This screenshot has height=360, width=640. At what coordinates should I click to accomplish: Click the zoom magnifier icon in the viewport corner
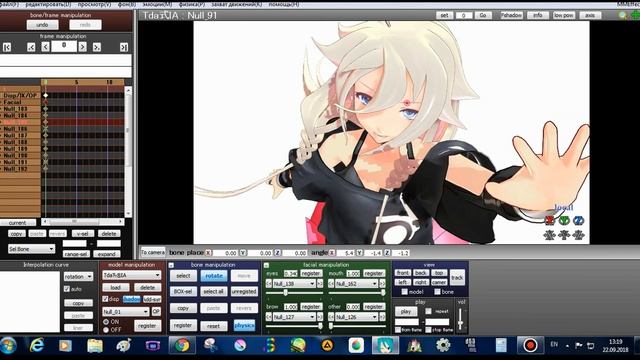tap(622, 15)
